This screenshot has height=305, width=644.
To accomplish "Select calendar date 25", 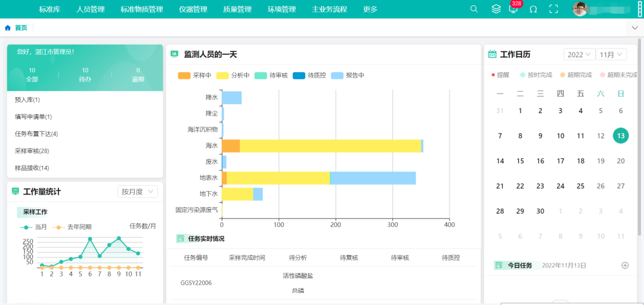I will [580, 186].
